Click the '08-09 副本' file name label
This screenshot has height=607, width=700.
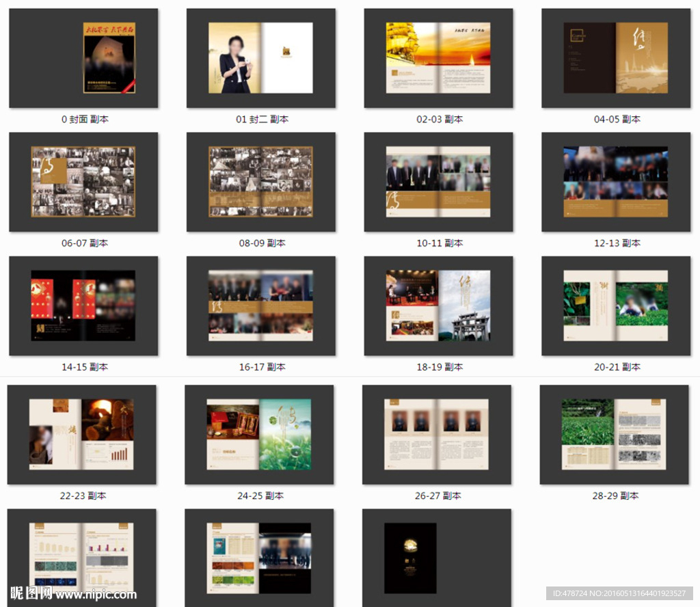pos(262,243)
